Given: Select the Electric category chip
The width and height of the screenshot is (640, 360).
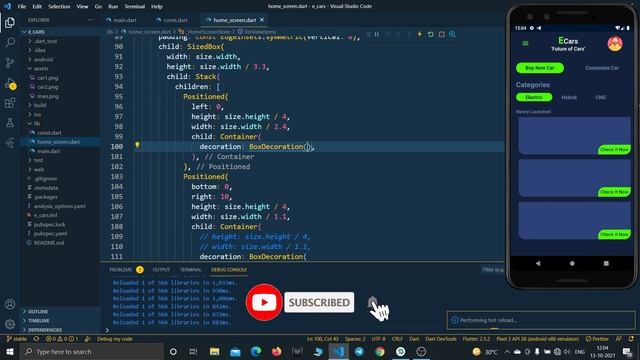Looking at the screenshot, I should tap(534, 97).
